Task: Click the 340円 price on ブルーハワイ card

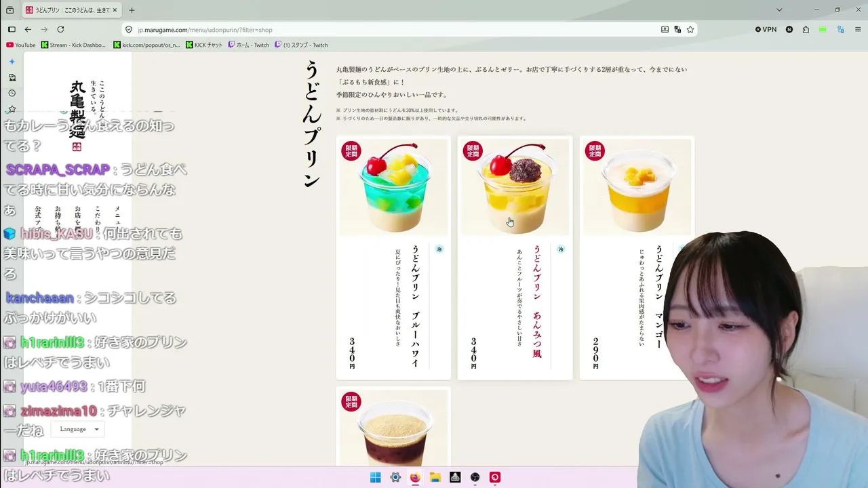Action: point(352,353)
